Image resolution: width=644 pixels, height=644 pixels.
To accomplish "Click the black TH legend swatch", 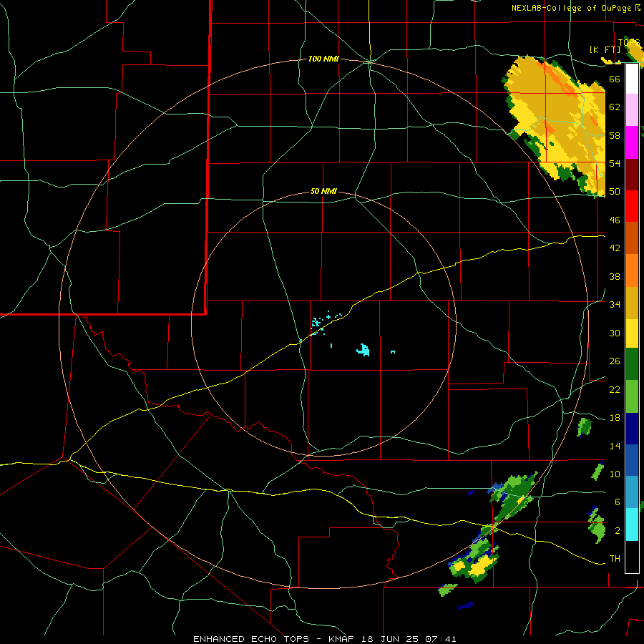I will pos(632,557).
